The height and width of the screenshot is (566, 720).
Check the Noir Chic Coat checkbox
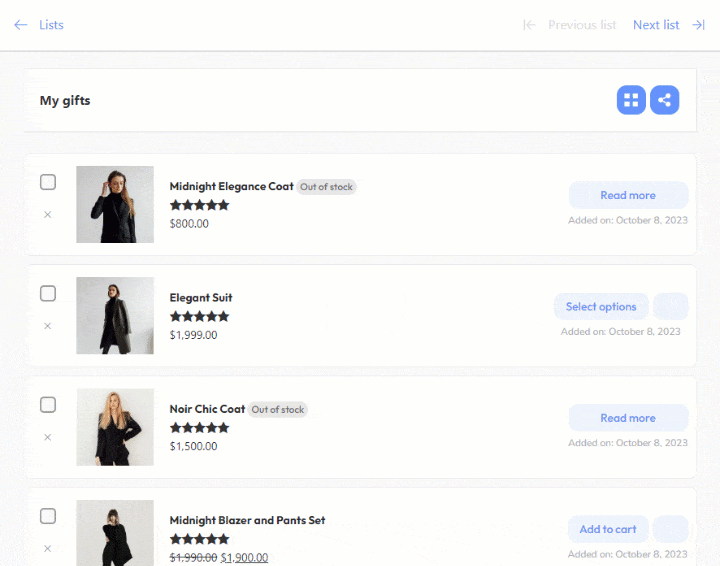tap(48, 405)
